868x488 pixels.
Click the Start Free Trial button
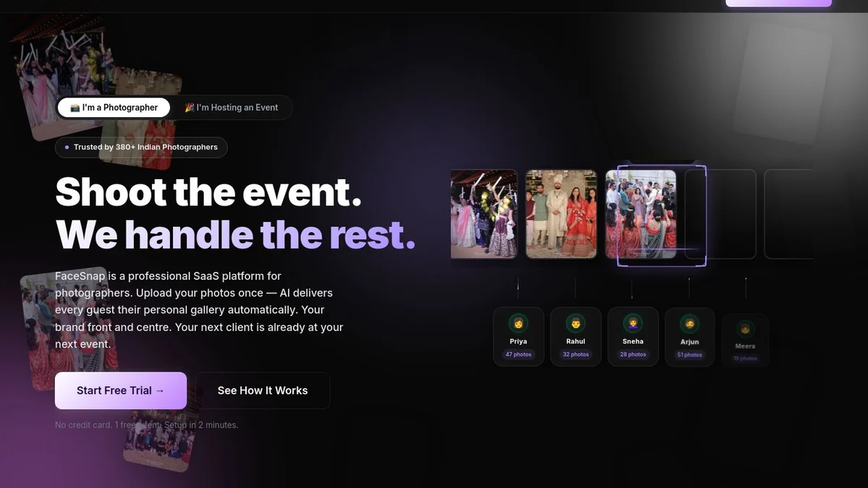(x=121, y=390)
